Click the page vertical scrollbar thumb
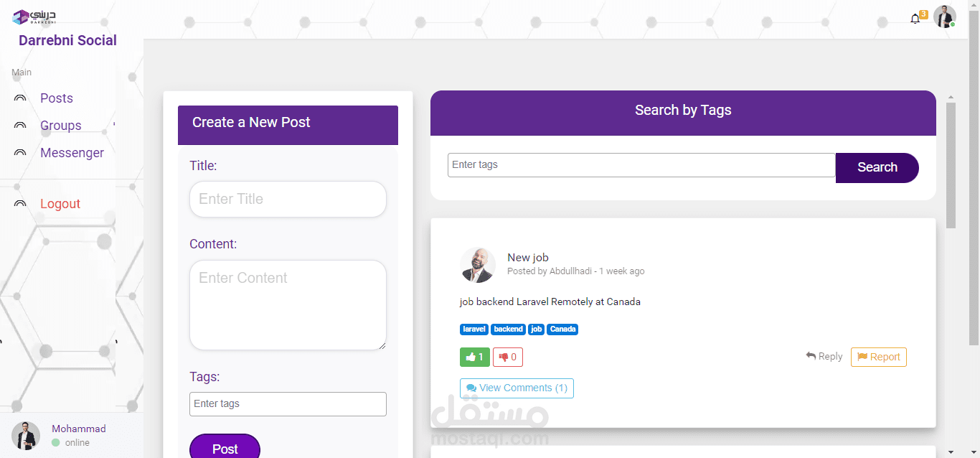This screenshot has width=980, height=458. tap(951, 165)
